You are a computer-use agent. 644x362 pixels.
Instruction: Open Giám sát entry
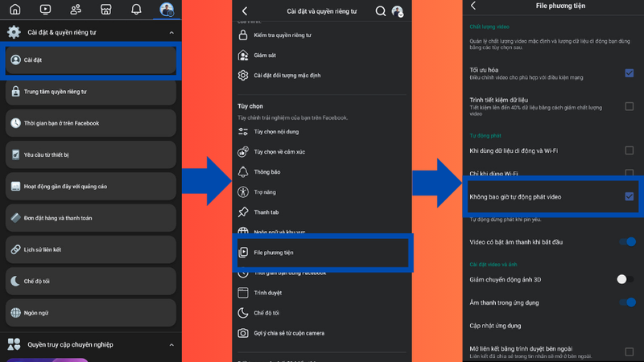(x=322, y=55)
